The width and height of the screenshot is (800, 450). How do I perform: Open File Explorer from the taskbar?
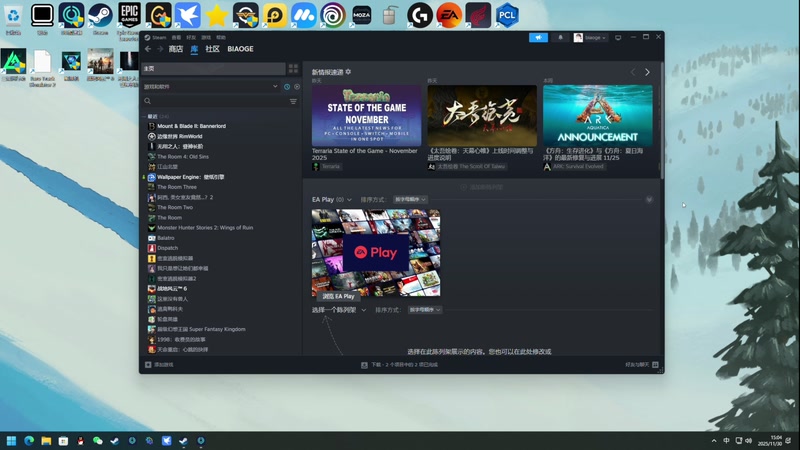pos(46,441)
